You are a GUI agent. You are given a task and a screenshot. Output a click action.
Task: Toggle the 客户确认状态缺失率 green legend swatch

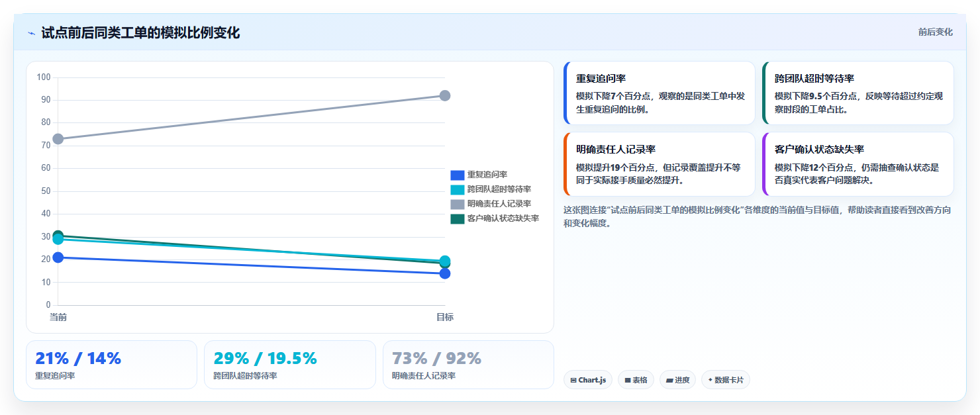coord(458,218)
